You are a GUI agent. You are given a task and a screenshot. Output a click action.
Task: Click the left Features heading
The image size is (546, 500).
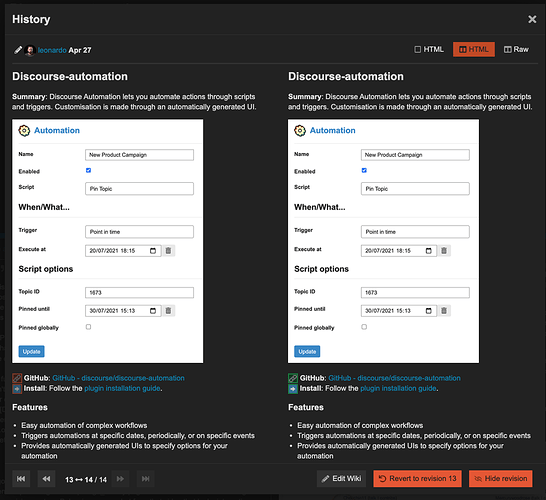[30, 407]
